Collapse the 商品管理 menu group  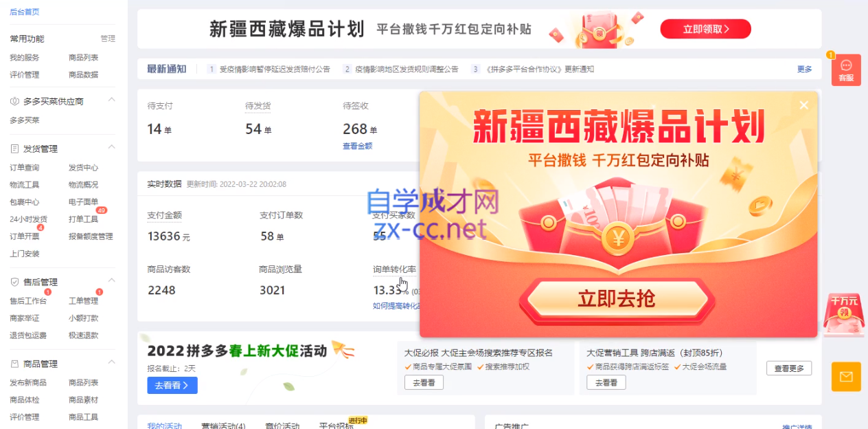(x=111, y=362)
